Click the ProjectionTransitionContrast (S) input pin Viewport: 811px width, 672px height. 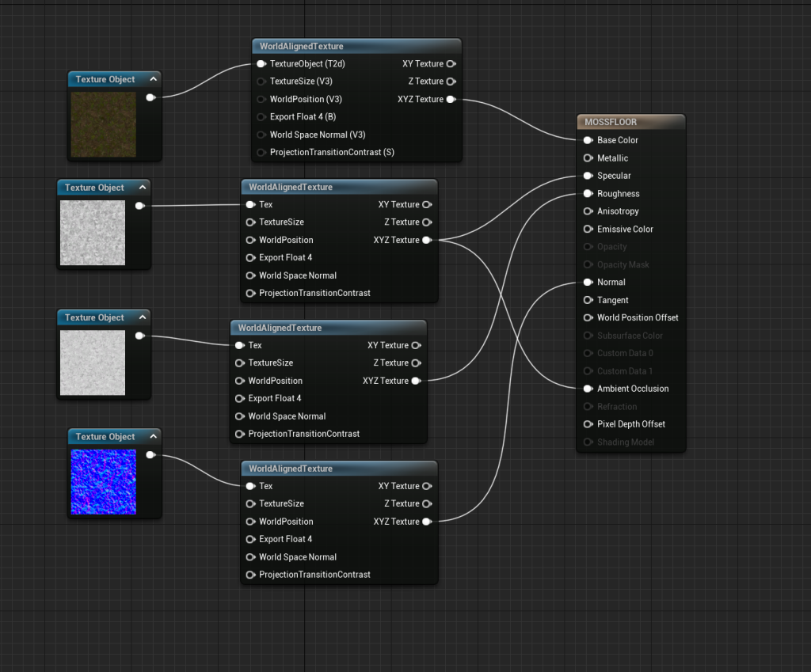point(261,153)
